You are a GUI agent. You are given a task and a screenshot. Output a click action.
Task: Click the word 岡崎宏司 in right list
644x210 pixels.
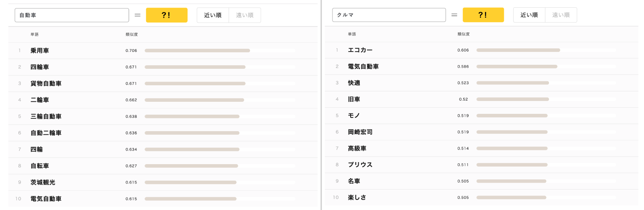coord(360,132)
